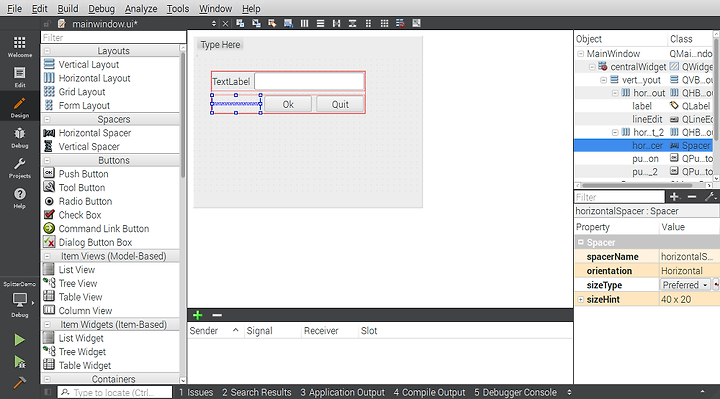This screenshot has width=720, height=399.
Task: Select Edit Widgets mode in toolbar
Action: (240, 23)
